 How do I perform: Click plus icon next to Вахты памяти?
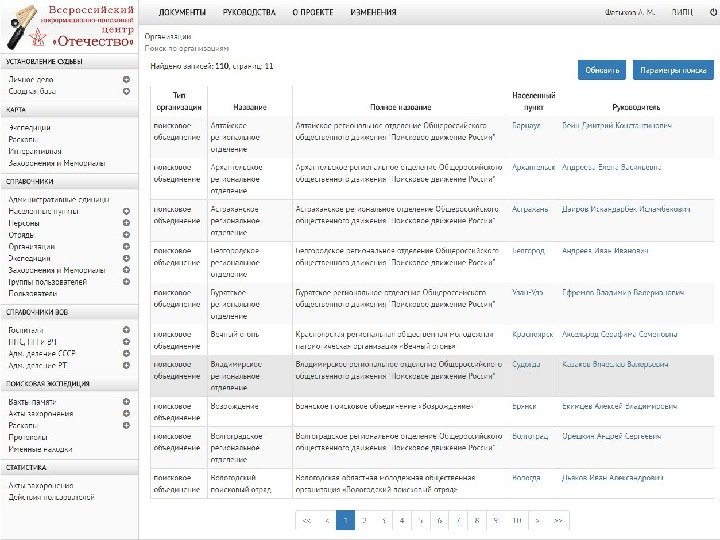pyautogui.click(x=126, y=401)
